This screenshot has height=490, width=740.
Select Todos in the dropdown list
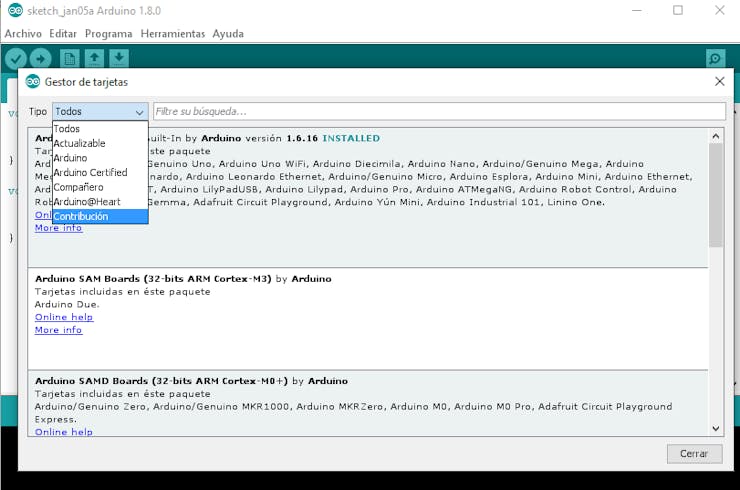pos(100,128)
